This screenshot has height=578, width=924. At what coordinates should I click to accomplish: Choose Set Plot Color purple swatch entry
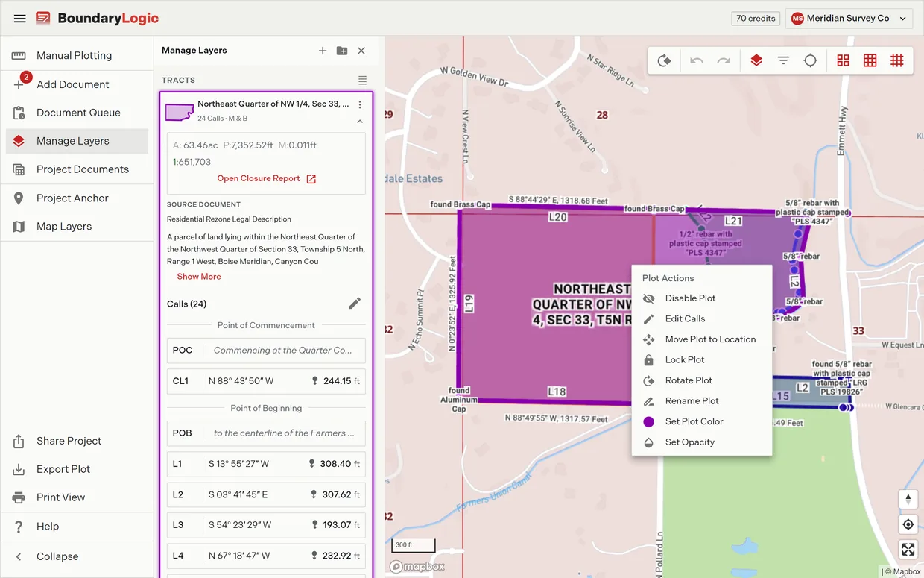click(x=701, y=421)
